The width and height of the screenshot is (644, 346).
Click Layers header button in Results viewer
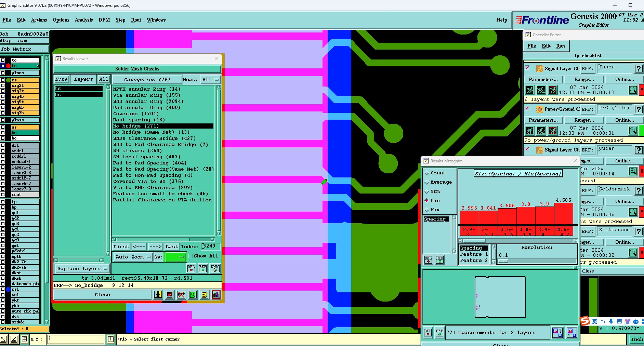point(83,79)
